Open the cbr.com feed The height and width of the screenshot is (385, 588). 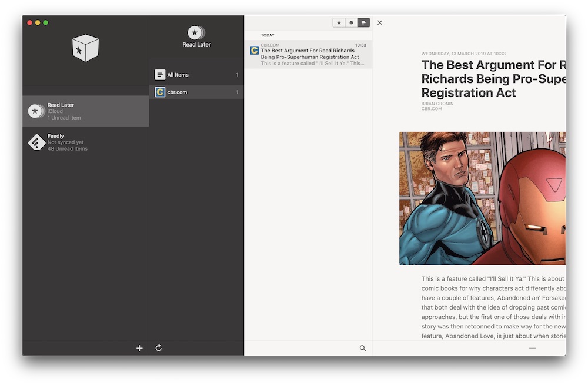pyautogui.click(x=196, y=92)
